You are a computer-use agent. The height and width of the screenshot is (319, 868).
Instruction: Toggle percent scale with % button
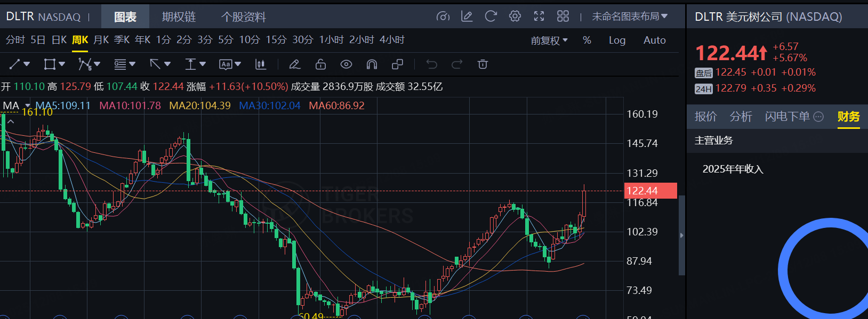587,40
